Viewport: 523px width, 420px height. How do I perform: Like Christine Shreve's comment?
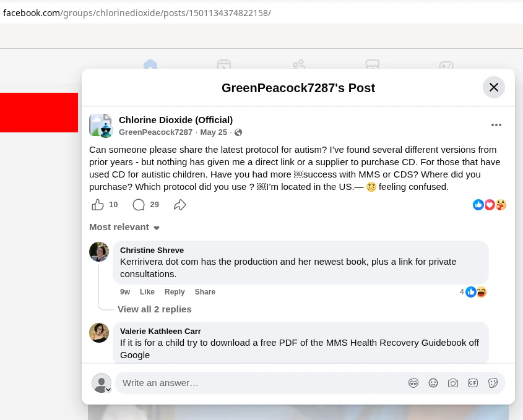click(147, 292)
